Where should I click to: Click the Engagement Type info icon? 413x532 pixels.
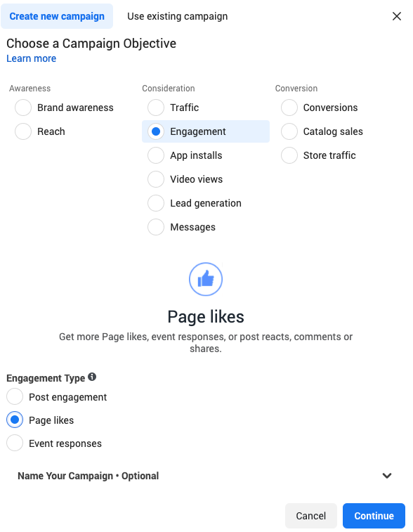(x=92, y=377)
